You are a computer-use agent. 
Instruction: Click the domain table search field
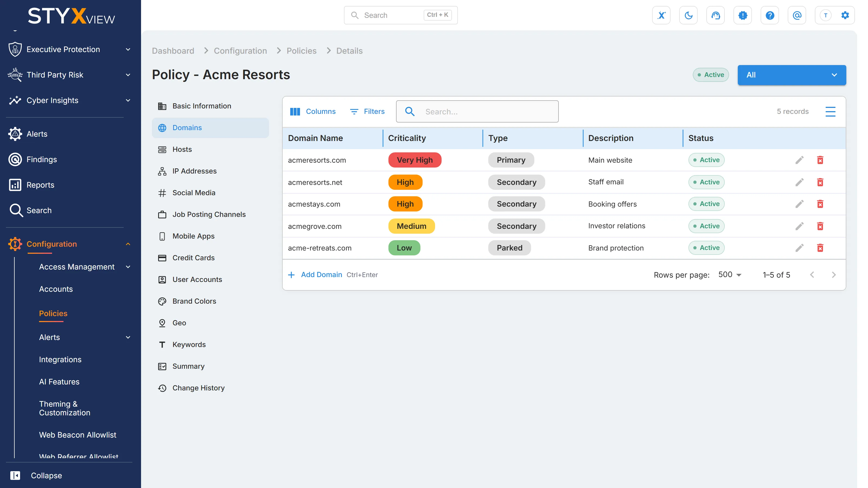477,111
